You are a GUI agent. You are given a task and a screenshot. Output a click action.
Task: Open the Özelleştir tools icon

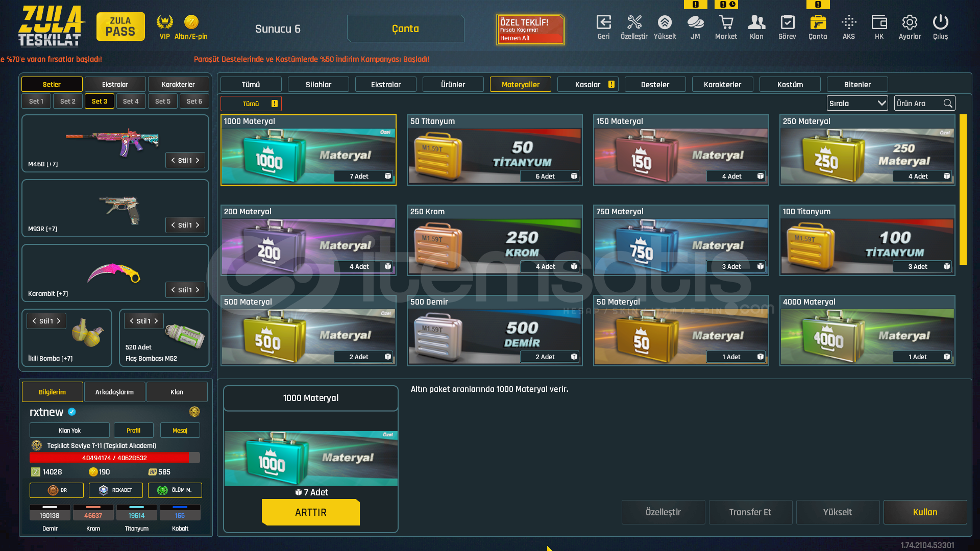[x=634, y=22]
